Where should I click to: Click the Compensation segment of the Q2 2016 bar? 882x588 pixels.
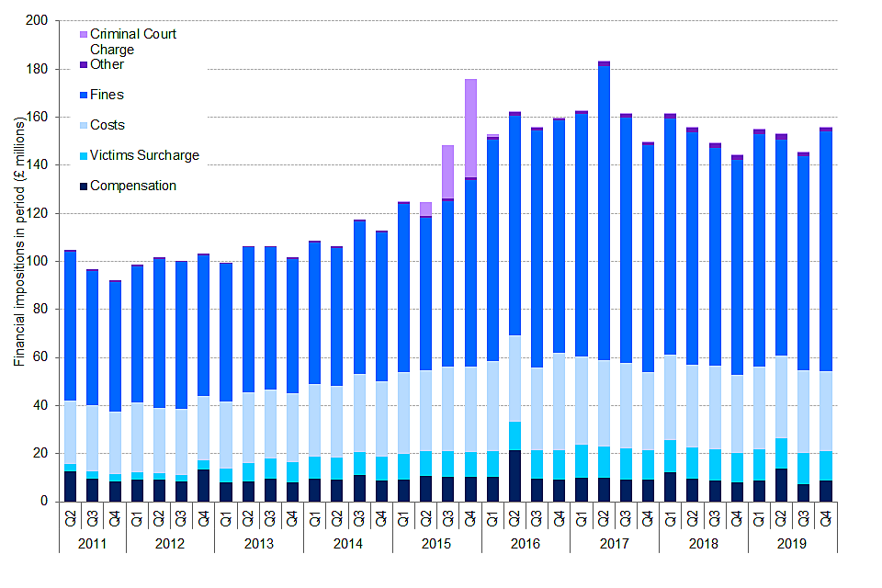[514, 476]
